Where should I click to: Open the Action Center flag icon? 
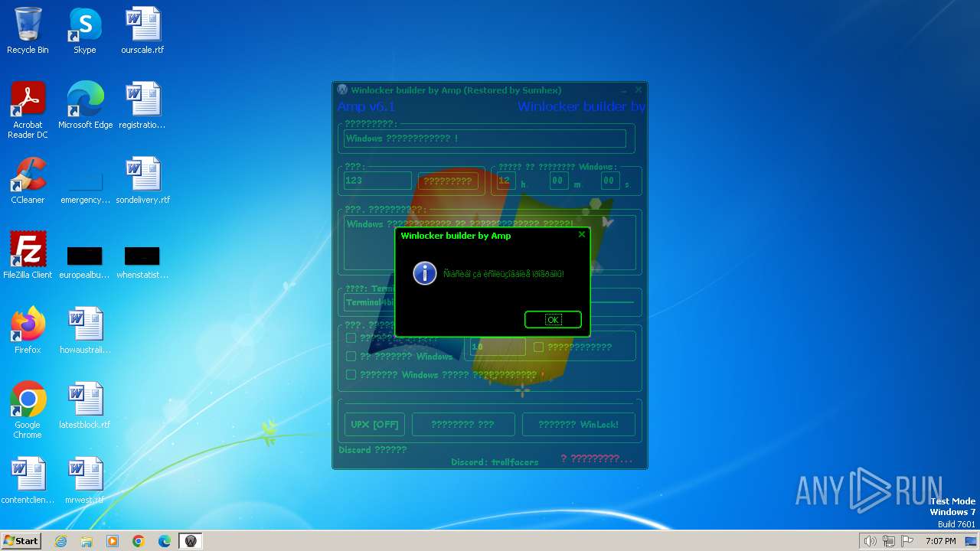908,541
